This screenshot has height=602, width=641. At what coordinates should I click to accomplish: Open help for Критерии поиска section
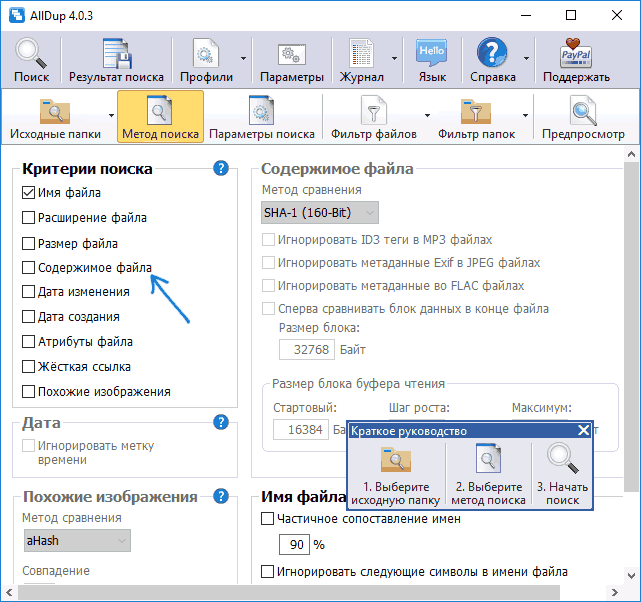click(221, 168)
